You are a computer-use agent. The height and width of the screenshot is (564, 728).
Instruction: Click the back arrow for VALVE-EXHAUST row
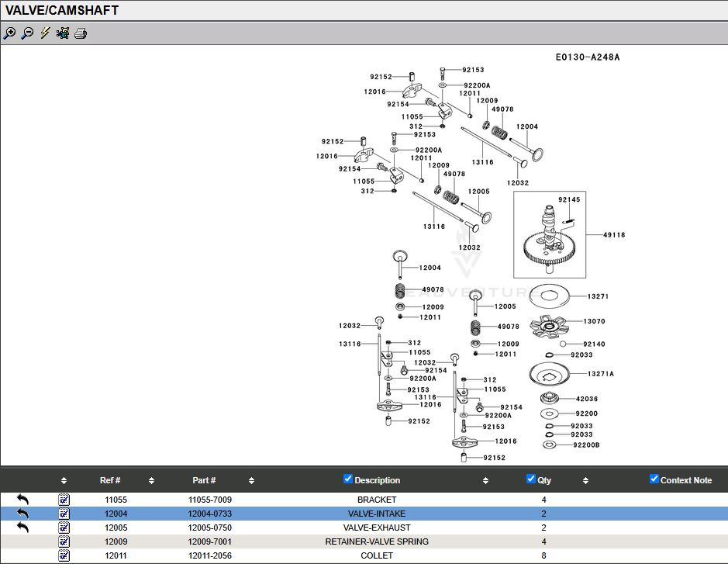coord(22,528)
